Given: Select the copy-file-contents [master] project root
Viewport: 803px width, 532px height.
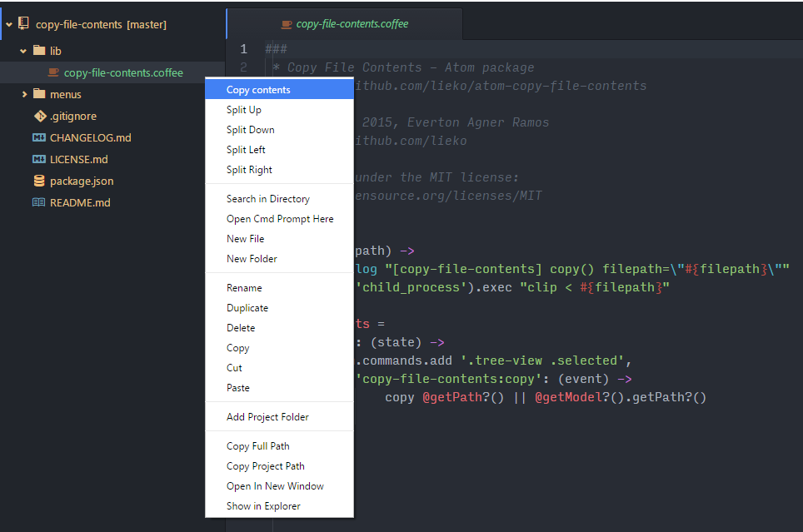Looking at the screenshot, I should [101, 25].
